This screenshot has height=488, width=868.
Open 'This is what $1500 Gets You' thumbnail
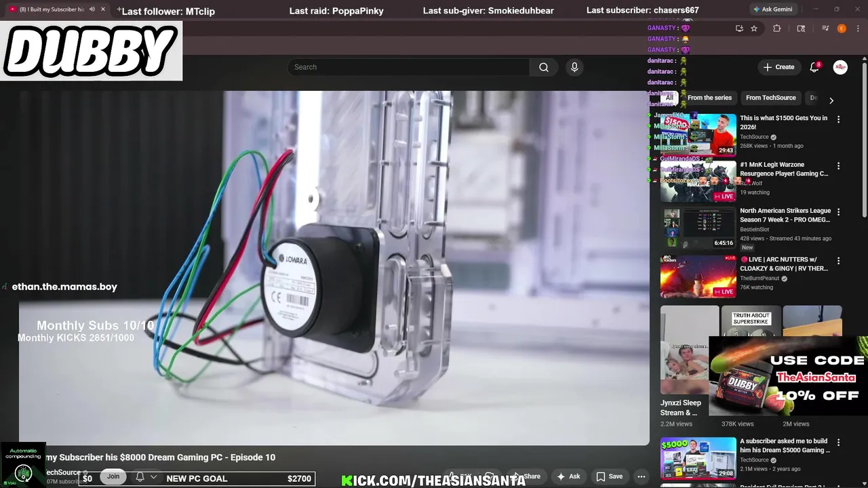(x=698, y=135)
